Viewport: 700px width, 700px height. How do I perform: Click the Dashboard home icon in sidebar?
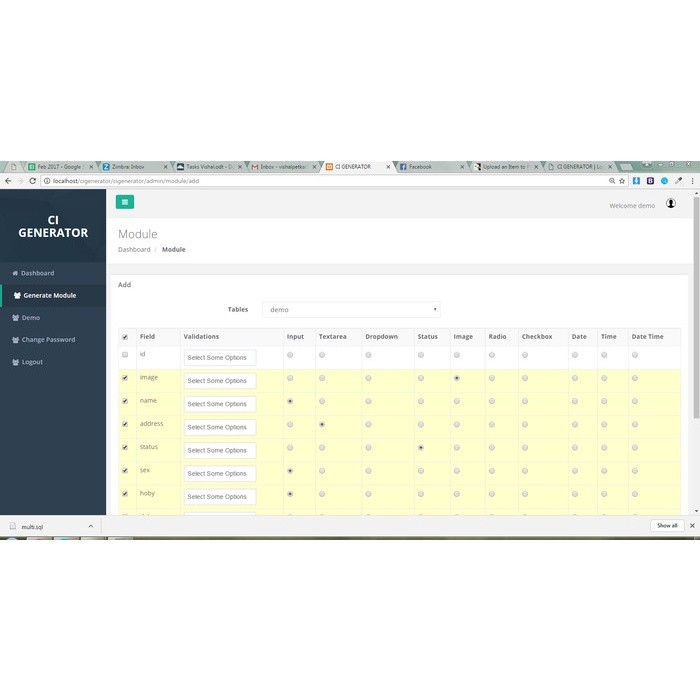(x=14, y=273)
